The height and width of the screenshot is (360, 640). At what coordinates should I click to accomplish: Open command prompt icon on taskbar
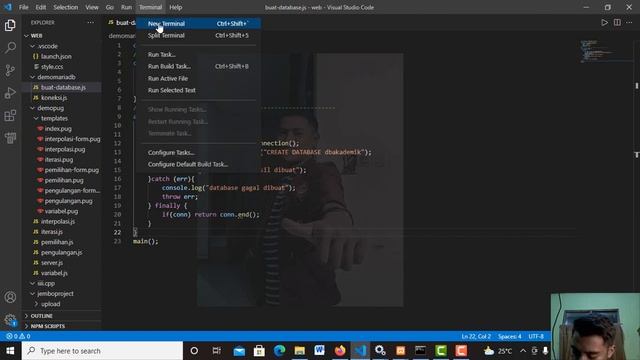(420, 351)
